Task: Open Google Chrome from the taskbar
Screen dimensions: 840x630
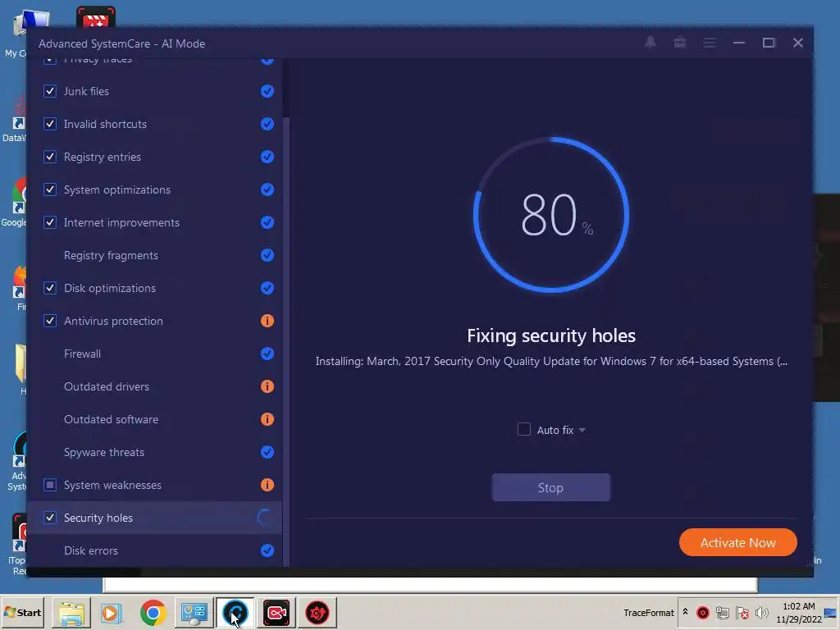Action: point(153,613)
